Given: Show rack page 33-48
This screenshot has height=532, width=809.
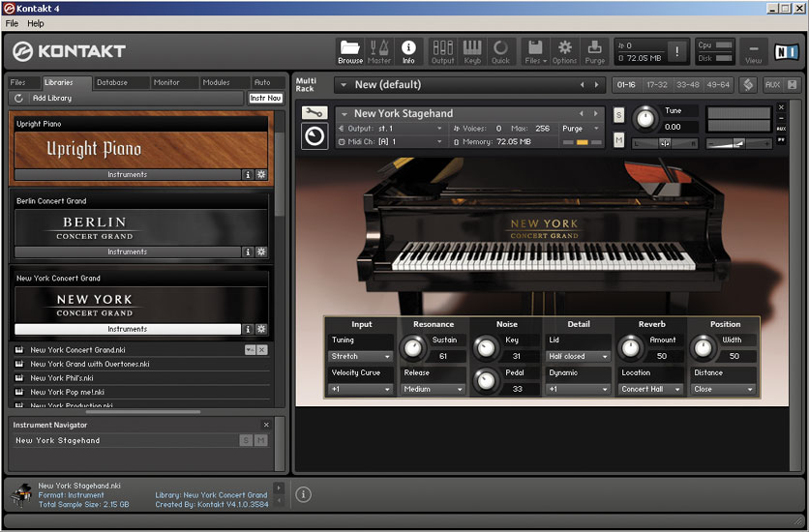Looking at the screenshot, I should (x=688, y=84).
